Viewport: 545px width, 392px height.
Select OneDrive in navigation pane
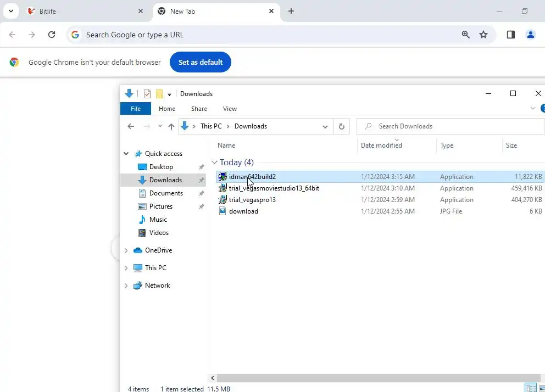tap(158, 250)
